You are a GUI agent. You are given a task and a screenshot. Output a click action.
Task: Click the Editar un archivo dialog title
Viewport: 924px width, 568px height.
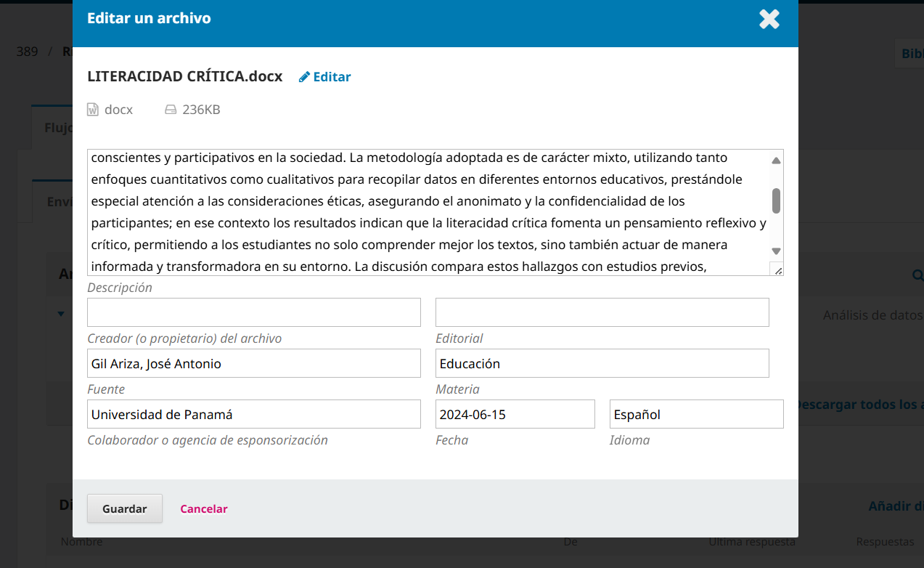click(149, 18)
